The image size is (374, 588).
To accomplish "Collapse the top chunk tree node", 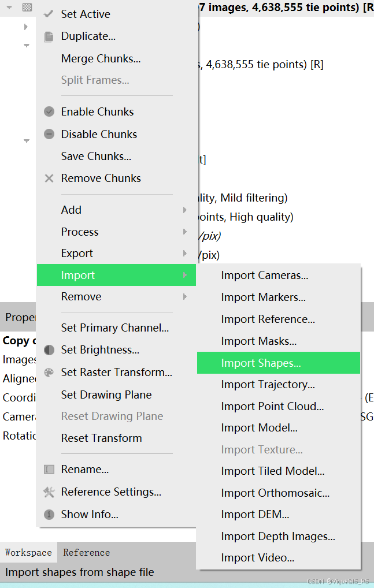I will coord(9,7).
